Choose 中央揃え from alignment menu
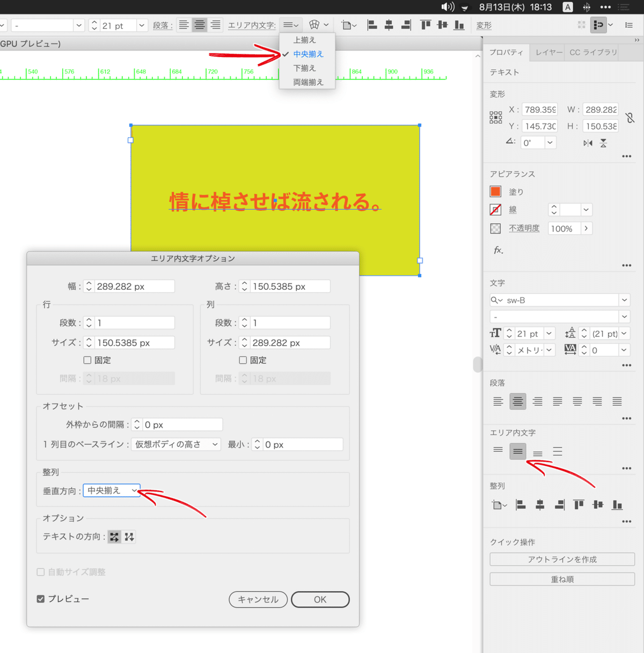Screen dimensions: 644x653 [x=308, y=54]
